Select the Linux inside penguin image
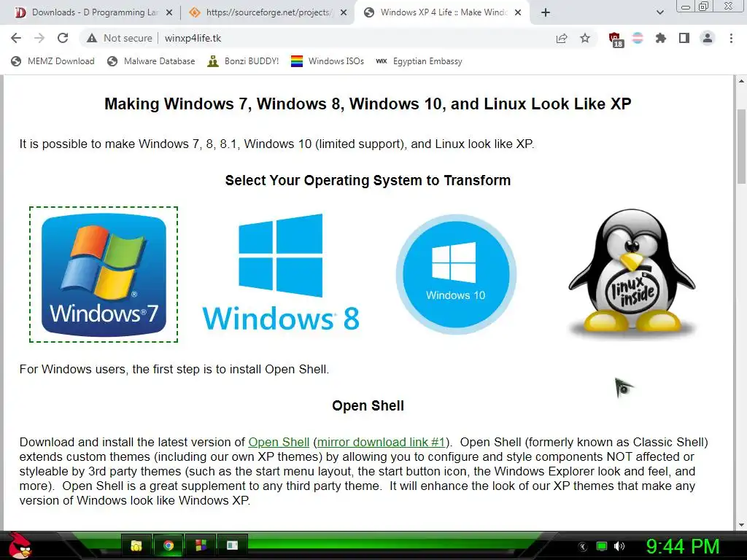 pos(632,273)
